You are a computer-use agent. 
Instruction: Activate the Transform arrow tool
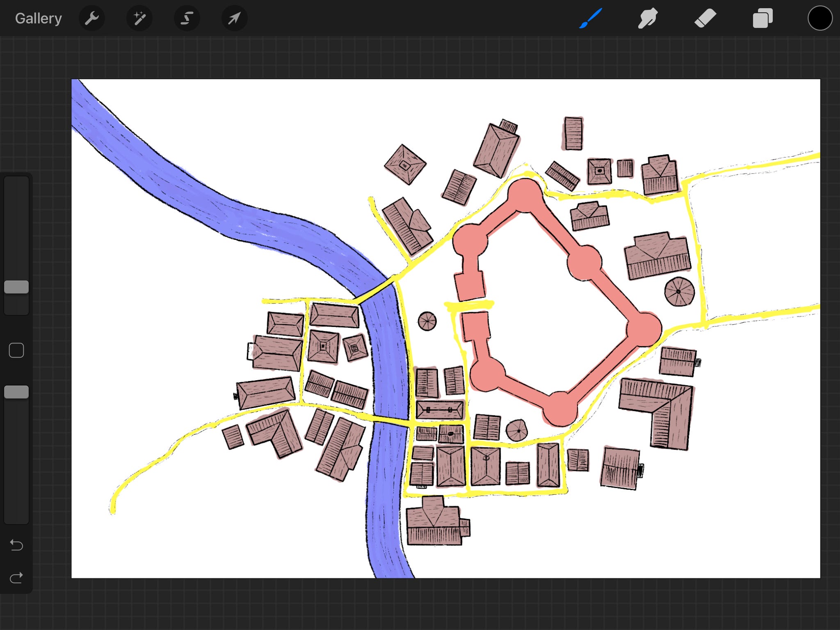tap(234, 18)
